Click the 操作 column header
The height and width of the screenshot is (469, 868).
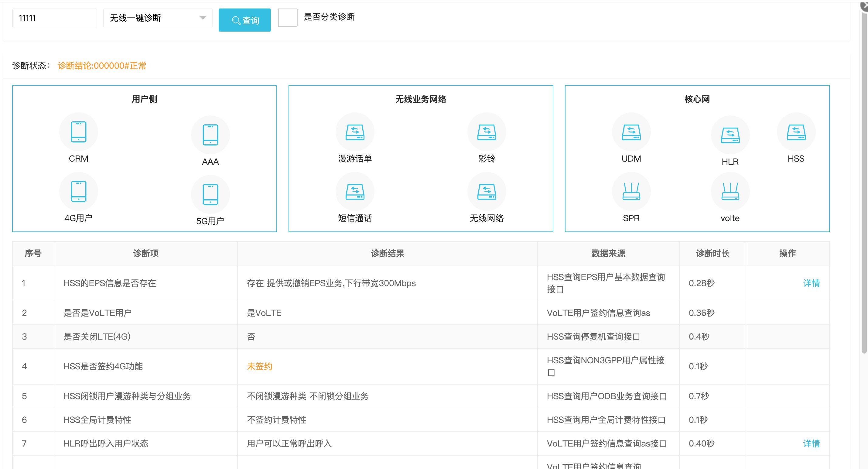coord(788,253)
